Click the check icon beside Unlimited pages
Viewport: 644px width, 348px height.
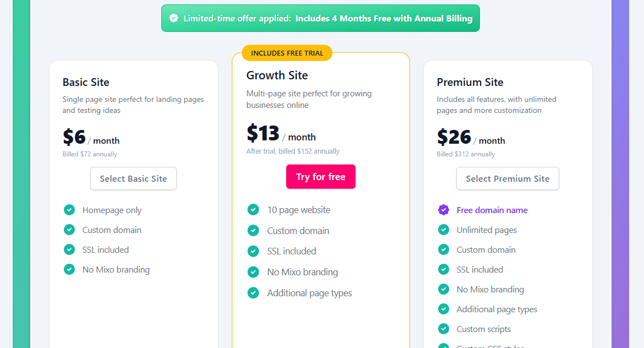click(x=443, y=230)
